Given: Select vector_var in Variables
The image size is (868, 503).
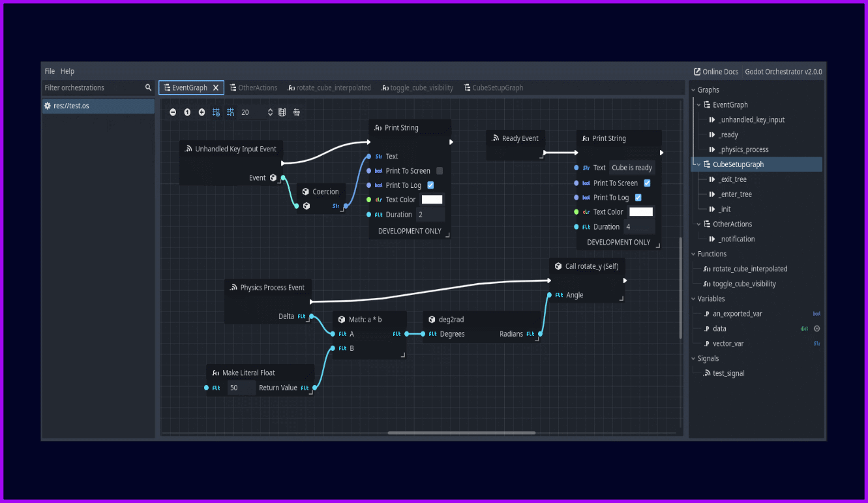Looking at the screenshot, I should click(x=728, y=344).
